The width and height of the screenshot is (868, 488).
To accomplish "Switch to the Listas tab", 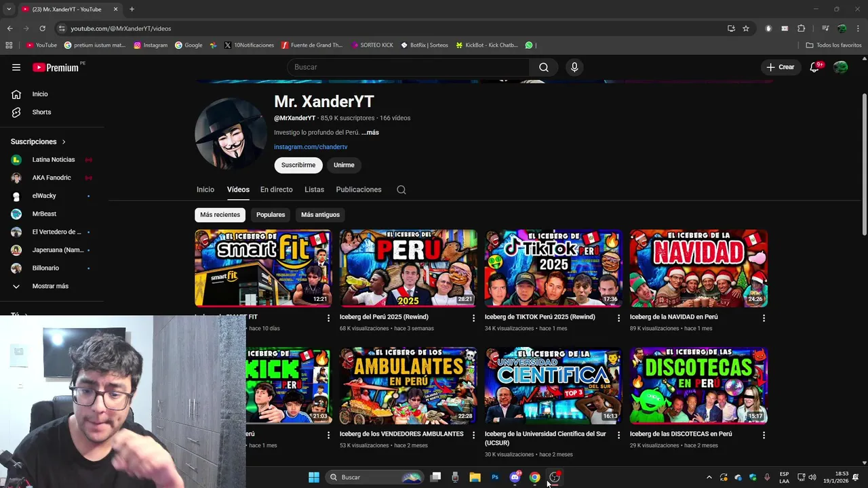I will [x=314, y=190].
